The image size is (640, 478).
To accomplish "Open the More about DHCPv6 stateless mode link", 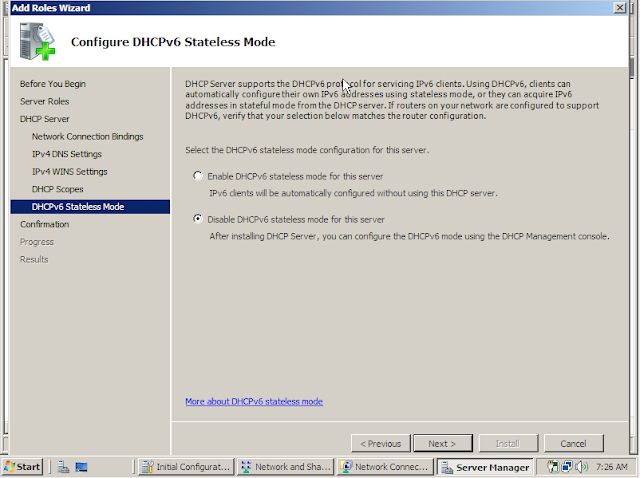I will pos(254,401).
